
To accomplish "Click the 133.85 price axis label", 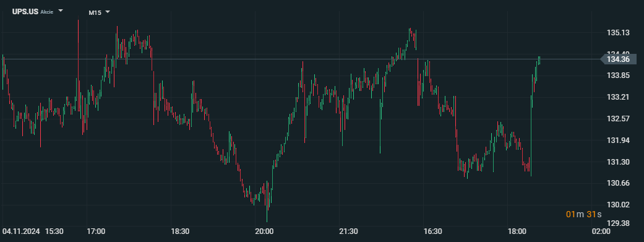I will coord(618,76).
